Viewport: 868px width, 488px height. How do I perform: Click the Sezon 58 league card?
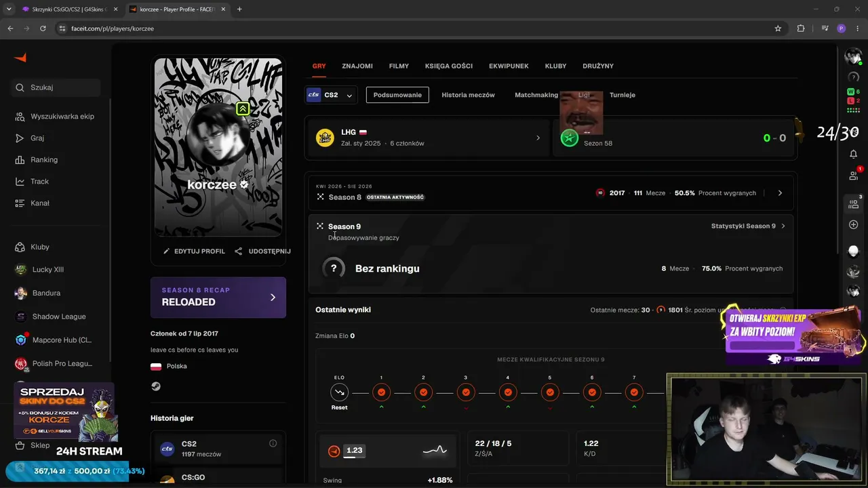(x=673, y=138)
